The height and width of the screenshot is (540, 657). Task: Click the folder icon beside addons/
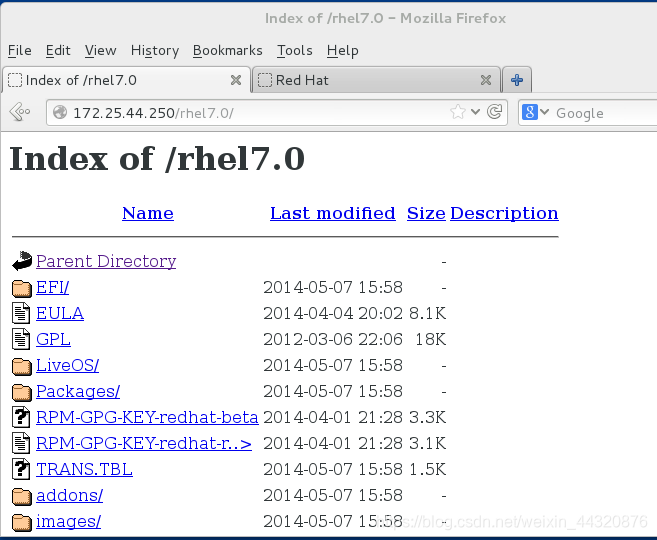22,496
